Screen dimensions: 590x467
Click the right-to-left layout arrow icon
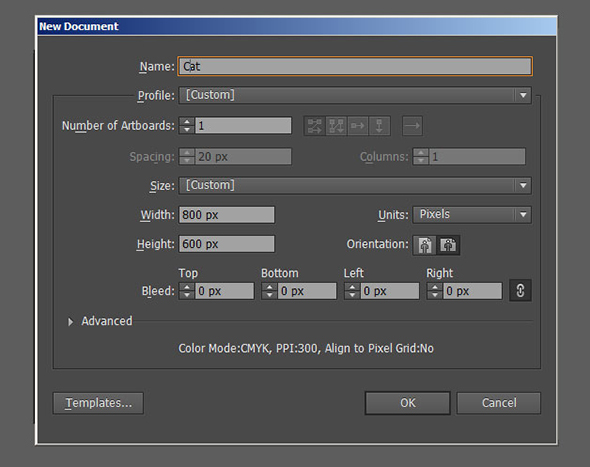[412, 126]
